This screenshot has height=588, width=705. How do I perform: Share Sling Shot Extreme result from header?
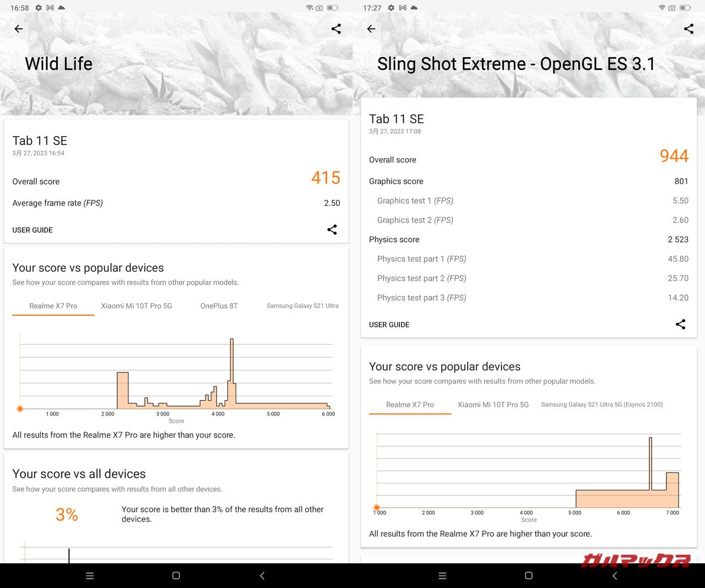pyautogui.click(x=688, y=29)
